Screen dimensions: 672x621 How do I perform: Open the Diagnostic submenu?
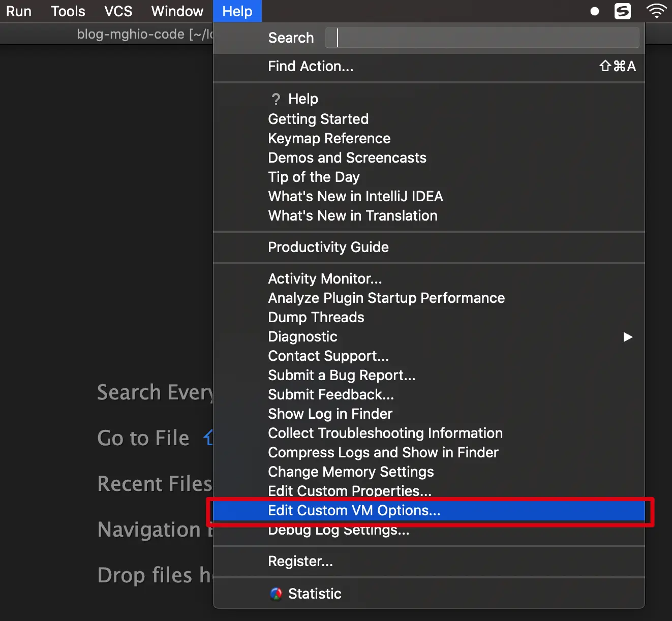tap(302, 336)
